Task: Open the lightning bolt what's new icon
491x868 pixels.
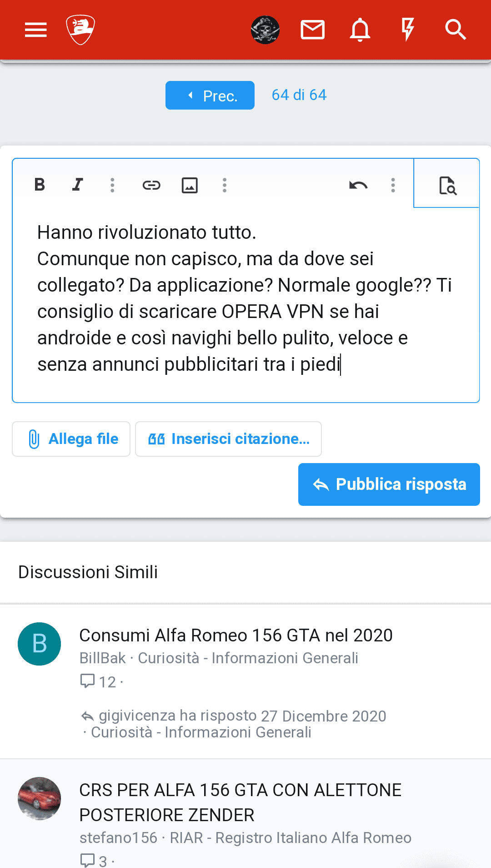Action: [408, 30]
